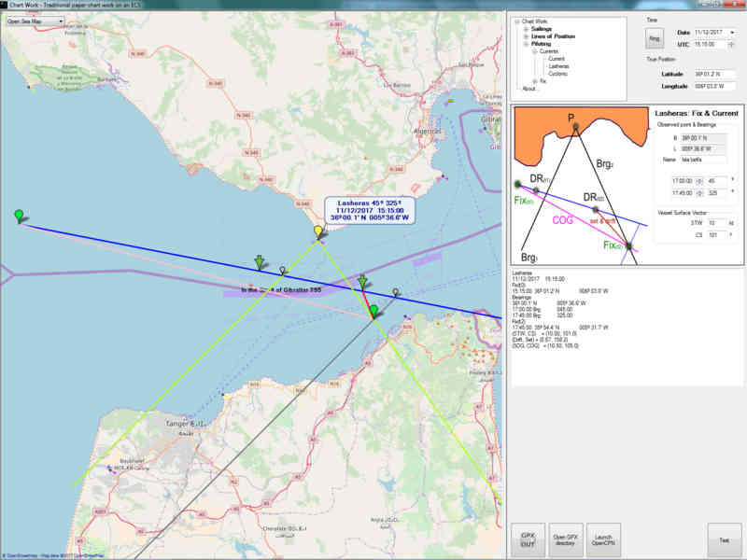
Task: Open the Date dropdown arrow
Action: [734, 32]
